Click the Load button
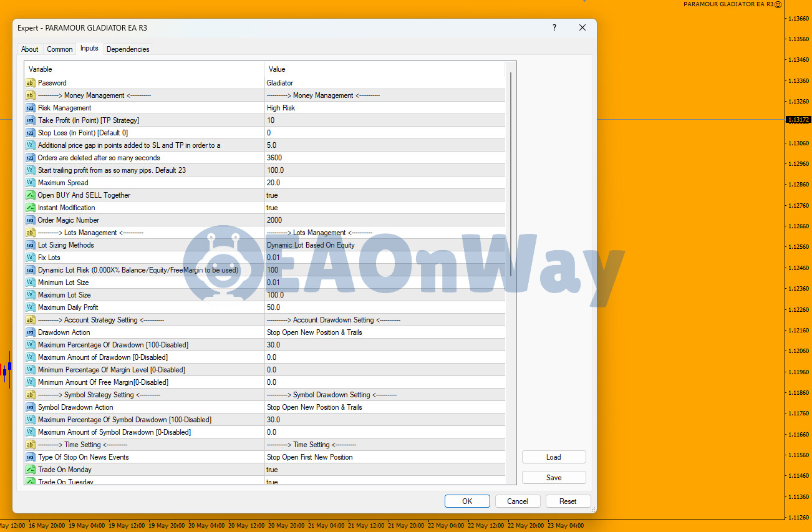The image size is (812, 532). pos(554,457)
